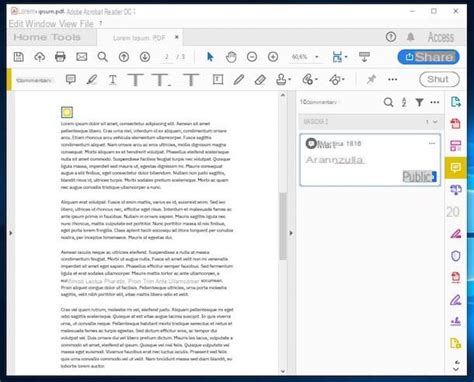Filter comments with funnel icon
The image size is (474, 382).
click(x=419, y=102)
